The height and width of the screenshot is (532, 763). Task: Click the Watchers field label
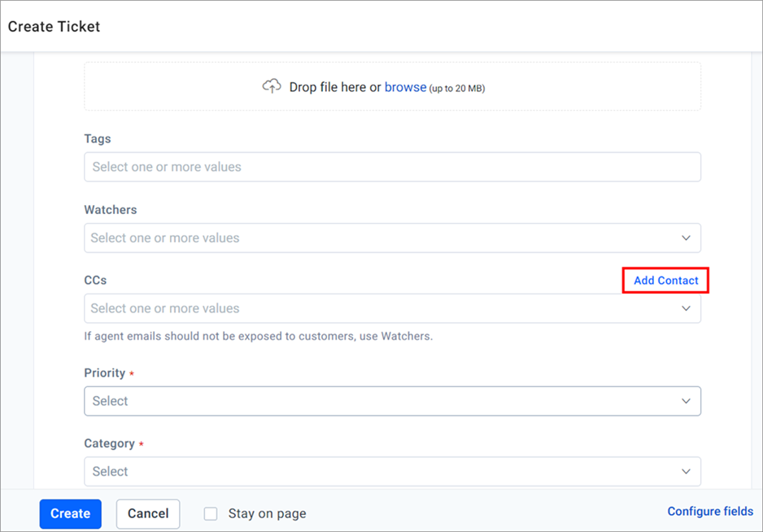[111, 210]
